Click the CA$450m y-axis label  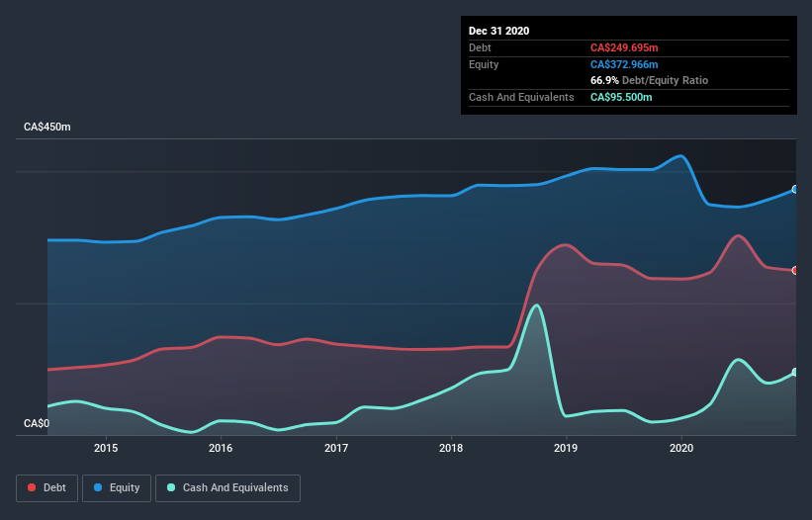47,127
